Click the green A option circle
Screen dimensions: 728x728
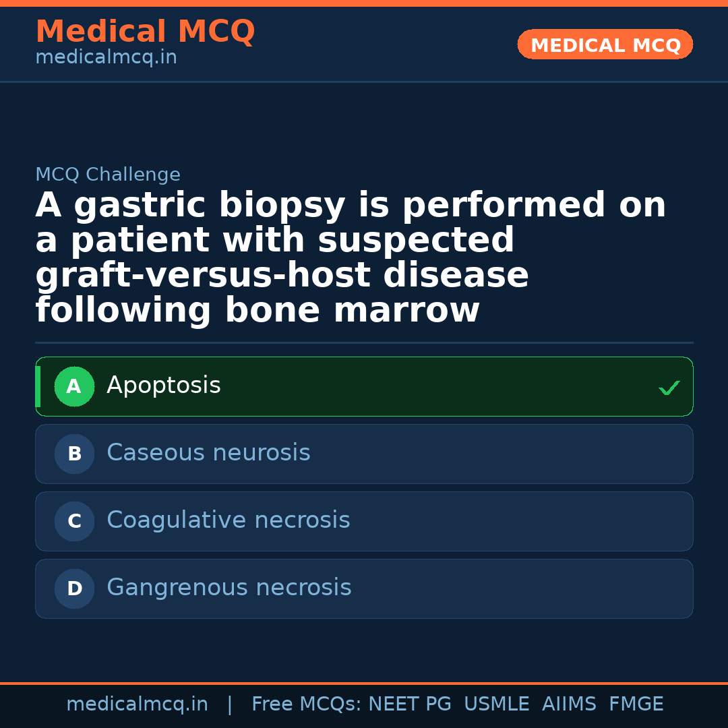point(74,387)
